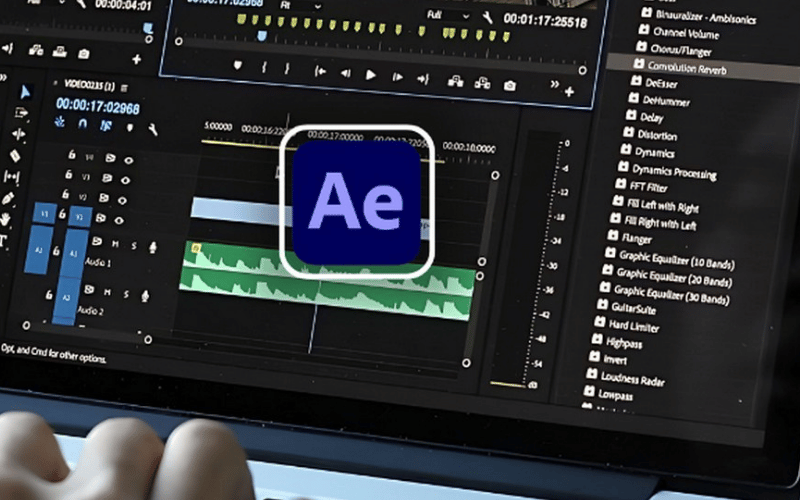Image resolution: width=800 pixels, height=500 pixels.
Task: Toggle insert sequences as nests
Action: (x=60, y=122)
